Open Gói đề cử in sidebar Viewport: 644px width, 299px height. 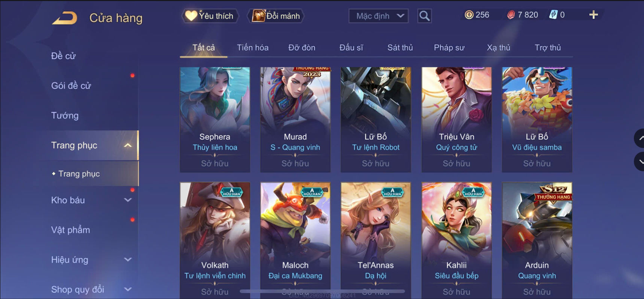71,85
